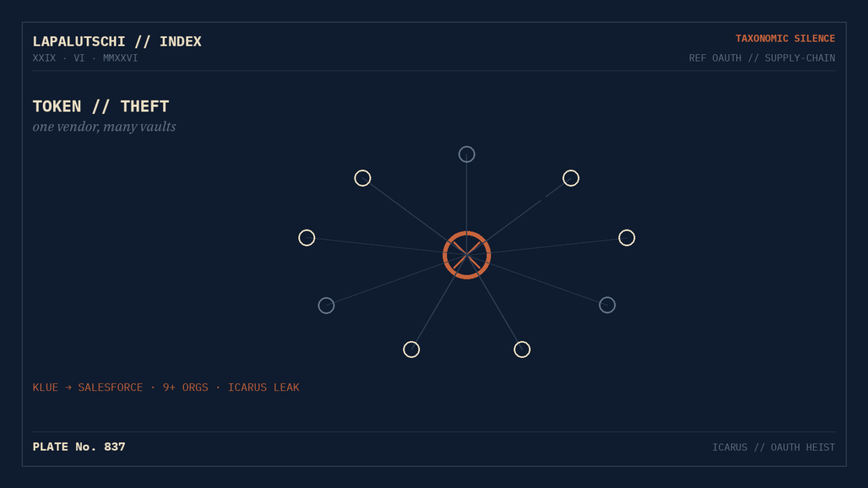
Task: Select the far-right cream node circle
Action: click(627, 237)
